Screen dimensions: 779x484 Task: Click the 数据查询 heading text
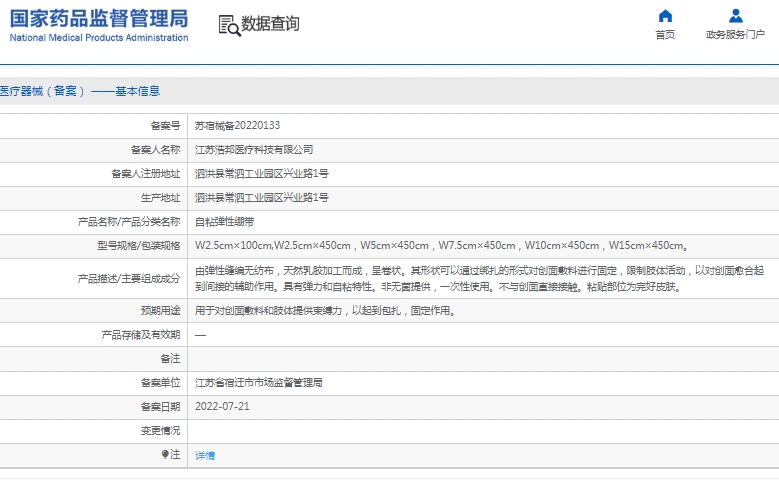click(x=270, y=23)
